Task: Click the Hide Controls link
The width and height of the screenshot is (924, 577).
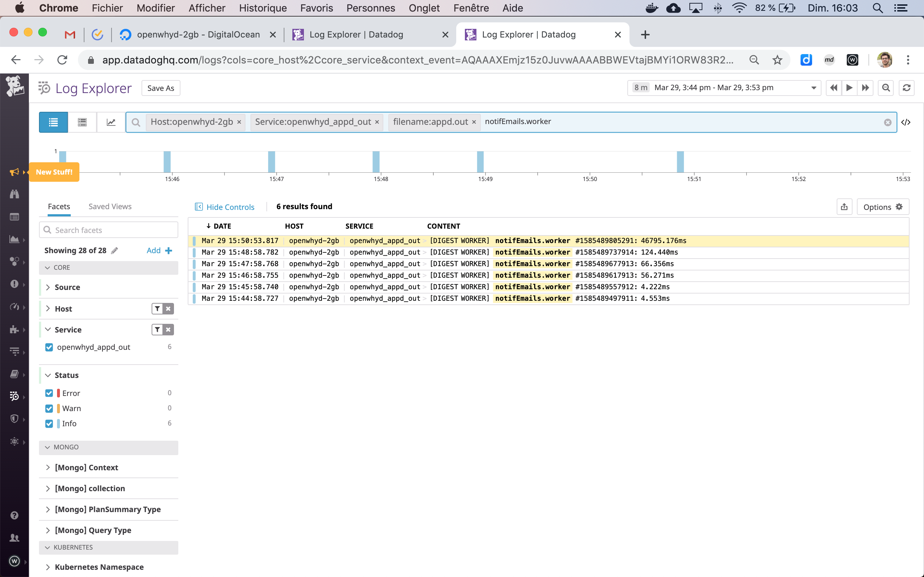Action: [x=230, y=207]
